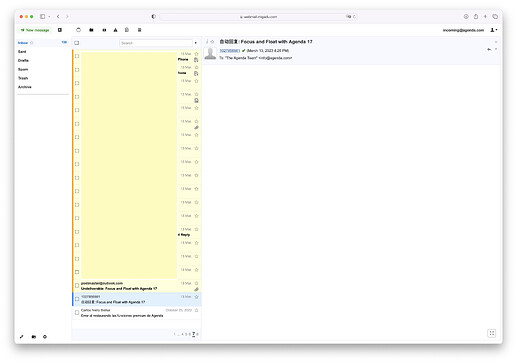The height and width of the screenshot is (363, 517).
Task: Star the Carlos Nieto message row
Action: tap(196, 310)
